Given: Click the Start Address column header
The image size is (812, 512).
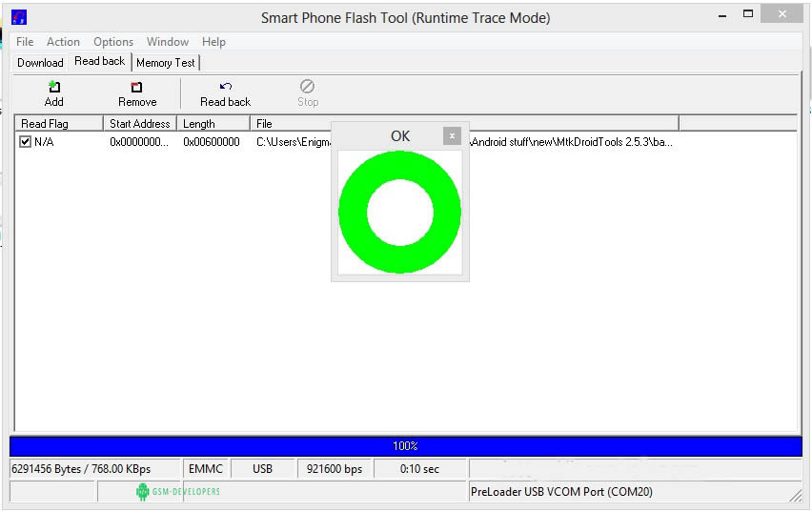Looking at the screenshot, I should pyautogui.click(x=140, y=123).
